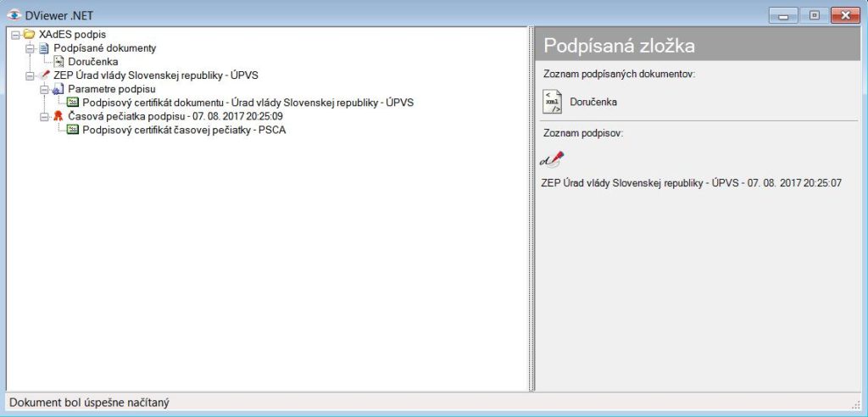Click the large XML Doručenka icon in right panel

tap(553, 102)
